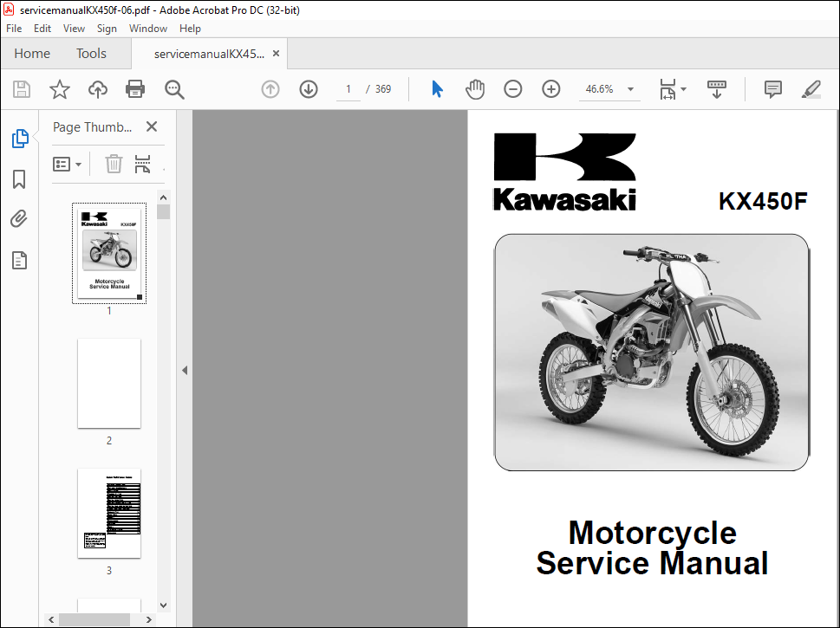Screen dimensions: 840x628
Task: Click the page number input field
Action: tap(348, 89)
